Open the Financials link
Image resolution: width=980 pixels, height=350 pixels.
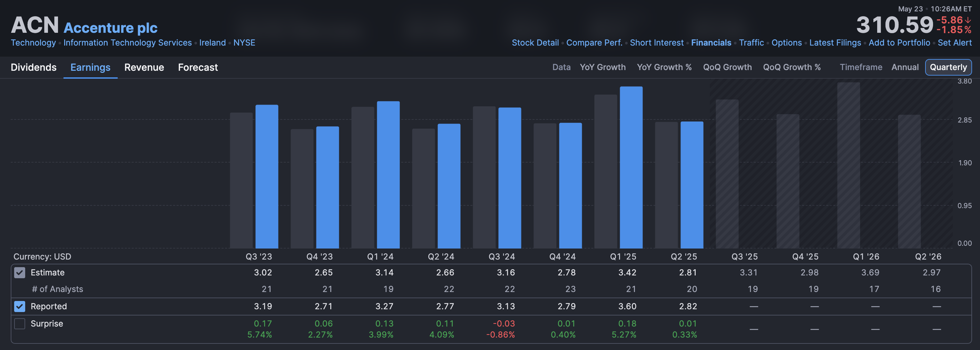(x=711, y=42)
